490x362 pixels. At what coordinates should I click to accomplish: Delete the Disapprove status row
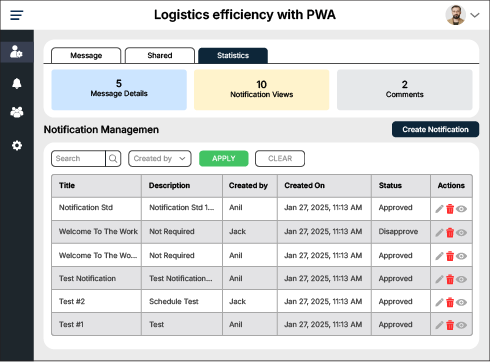450,233
